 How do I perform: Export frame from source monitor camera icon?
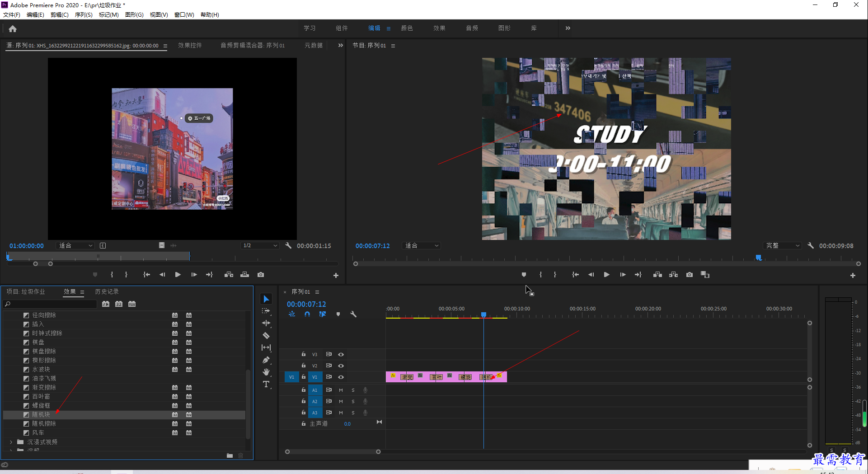point(261,275)
